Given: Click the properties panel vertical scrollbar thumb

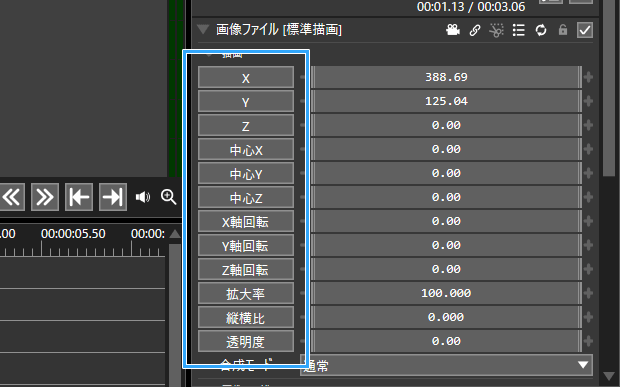Looking at the screenshot, I should click(609, 88).
